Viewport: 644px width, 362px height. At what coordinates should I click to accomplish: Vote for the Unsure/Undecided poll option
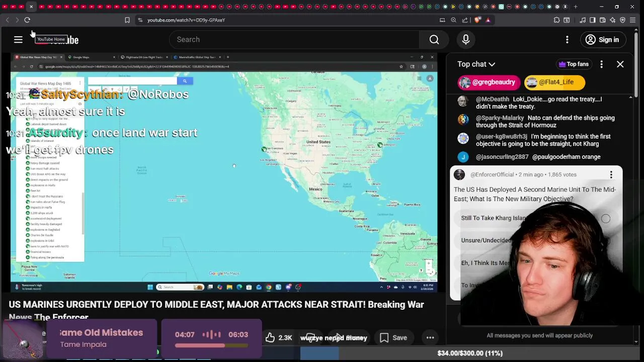(x=487, y=240)
